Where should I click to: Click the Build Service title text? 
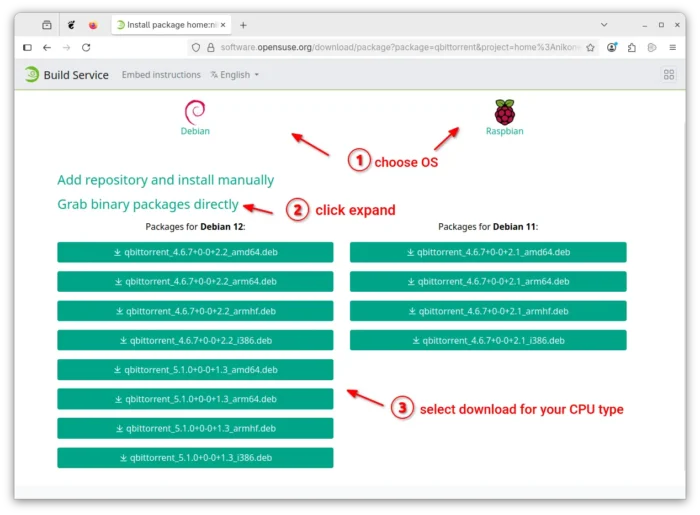coord(76,75)
